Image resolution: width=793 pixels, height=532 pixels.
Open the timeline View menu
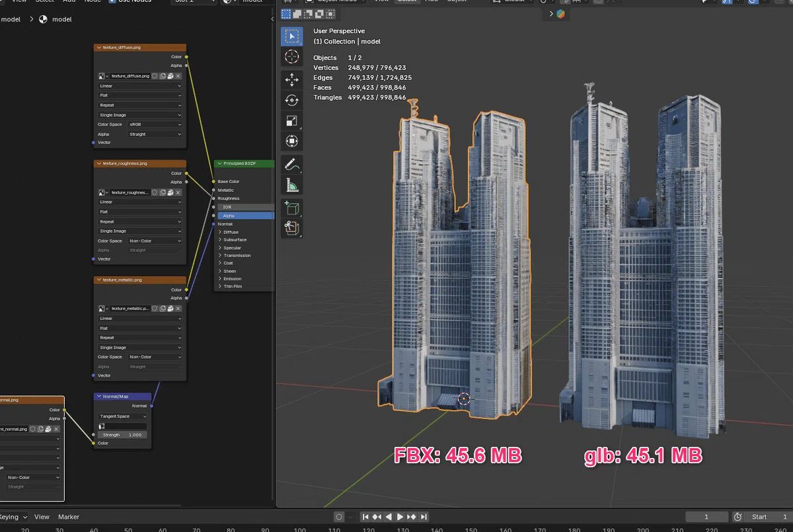42,517
